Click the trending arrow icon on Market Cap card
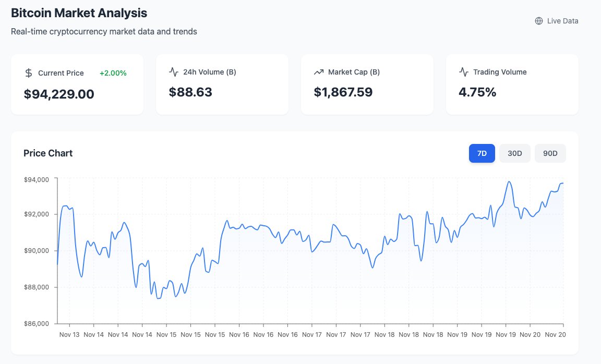 [318, 71]
